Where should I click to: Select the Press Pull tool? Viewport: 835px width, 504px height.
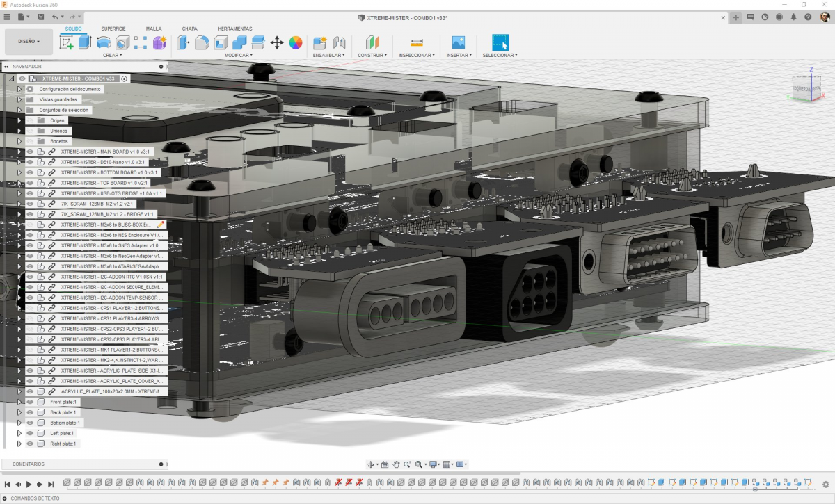pos(184,42)
